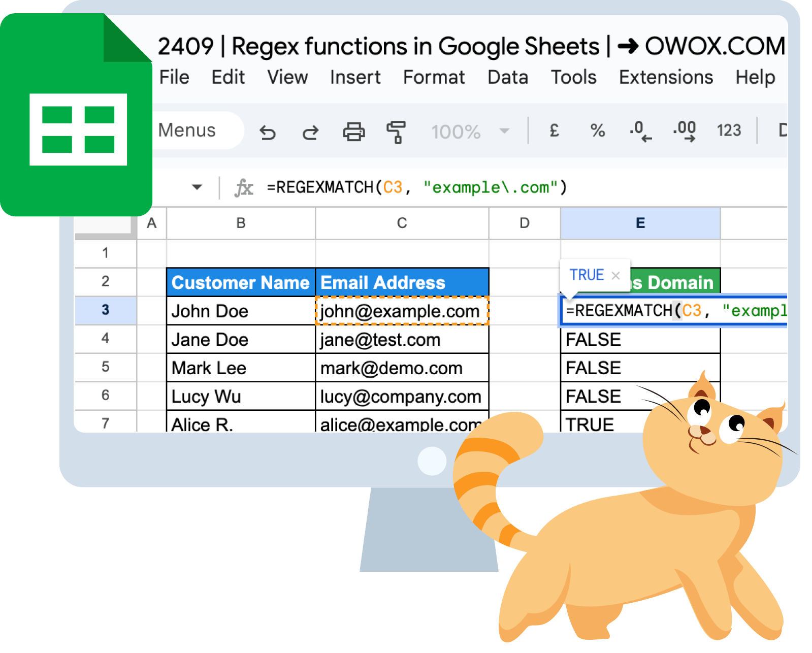Select row 3 header
This screenshot has height=653, width=812.
click(x=105, y=310)
